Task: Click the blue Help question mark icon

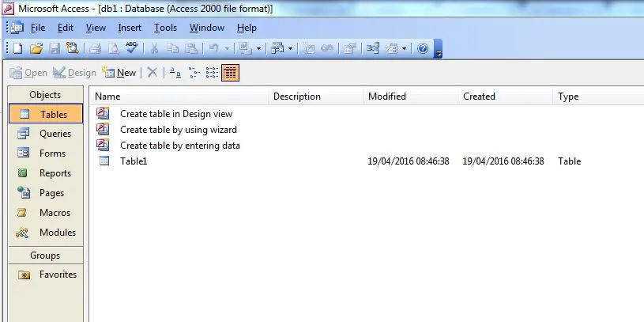Action: (423, 48)
